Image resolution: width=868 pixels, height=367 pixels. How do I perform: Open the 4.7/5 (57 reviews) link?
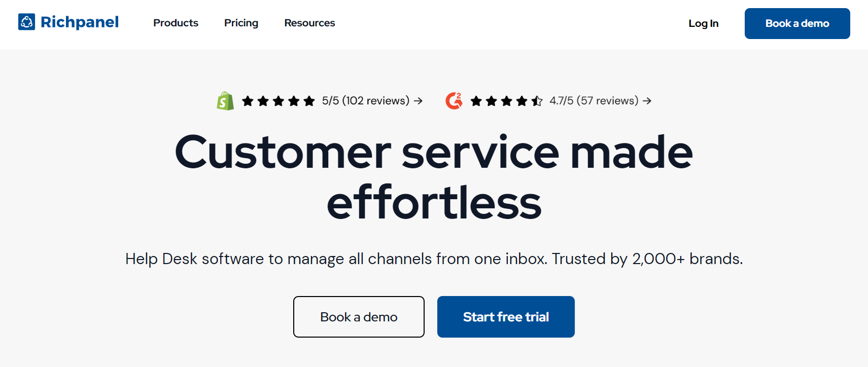594,101
